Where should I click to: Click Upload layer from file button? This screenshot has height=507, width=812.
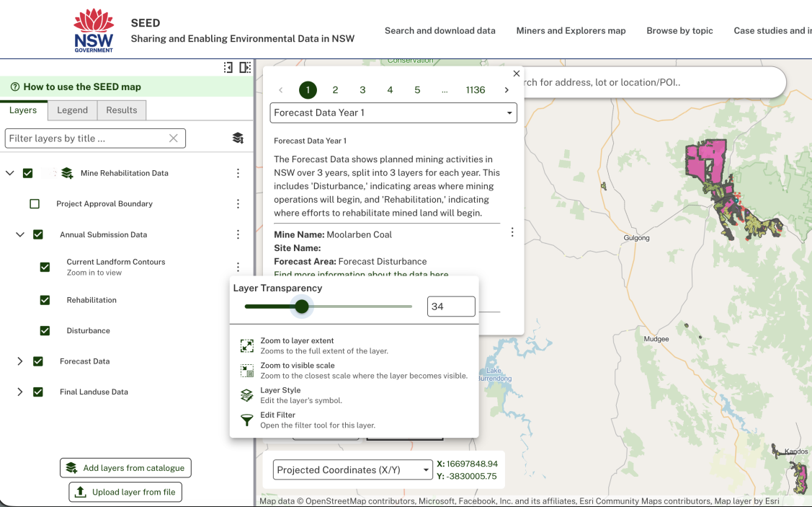tap(125, 492)
